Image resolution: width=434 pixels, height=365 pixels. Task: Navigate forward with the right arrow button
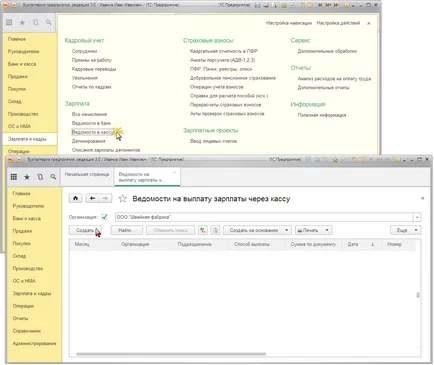click(x=105, y=199)
